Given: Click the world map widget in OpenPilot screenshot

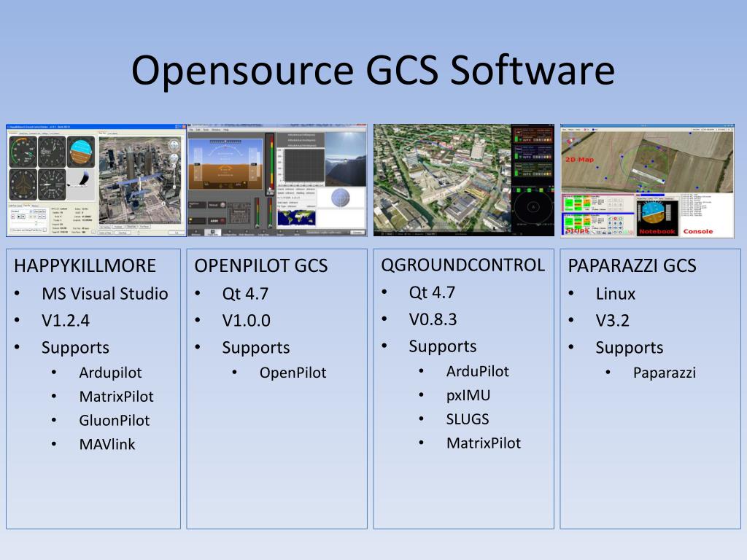Looking at the screenshot, I should click(x=296, y=218).
